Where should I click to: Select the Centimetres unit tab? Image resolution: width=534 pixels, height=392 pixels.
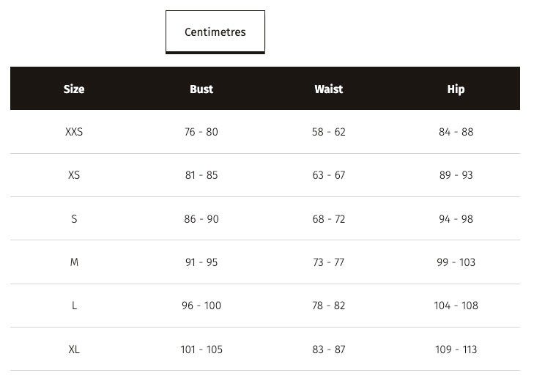tap(215, 32)
